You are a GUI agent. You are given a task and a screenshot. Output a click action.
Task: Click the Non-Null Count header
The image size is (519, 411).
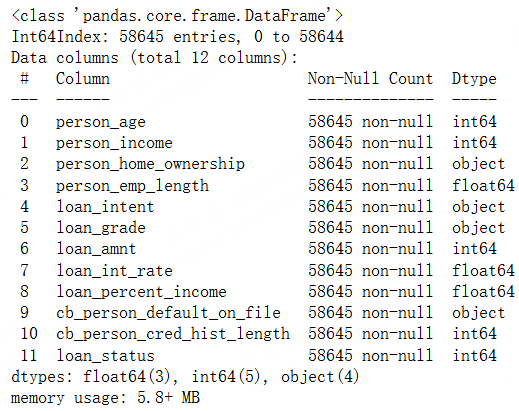[370, 79]
